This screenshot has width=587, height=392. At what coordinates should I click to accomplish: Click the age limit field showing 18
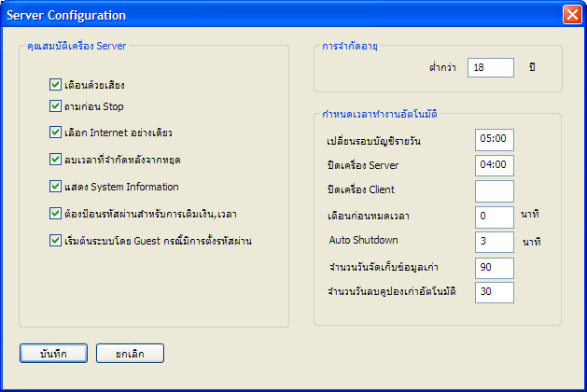click(x=491, y=68)
